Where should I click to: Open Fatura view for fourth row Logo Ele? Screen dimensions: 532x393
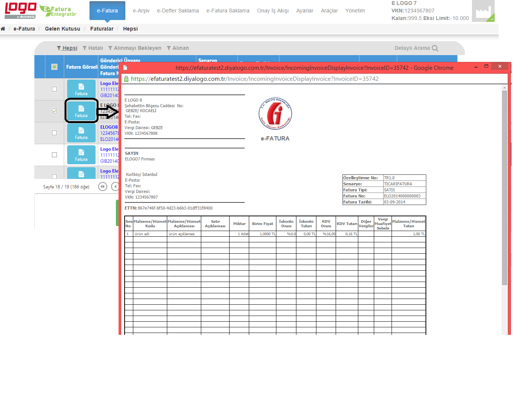(81, 155)
